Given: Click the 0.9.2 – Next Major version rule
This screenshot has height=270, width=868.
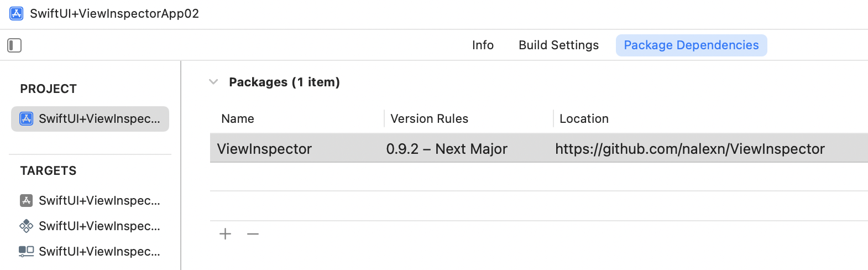Looking at the screenshot, I should tap(447, 149).
